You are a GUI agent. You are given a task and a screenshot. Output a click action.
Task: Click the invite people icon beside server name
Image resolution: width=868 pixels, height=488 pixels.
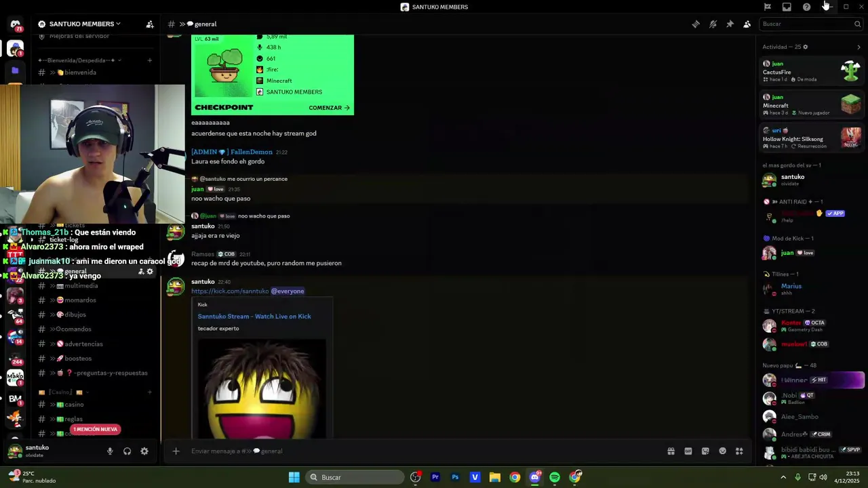click(x=150, y=24)
